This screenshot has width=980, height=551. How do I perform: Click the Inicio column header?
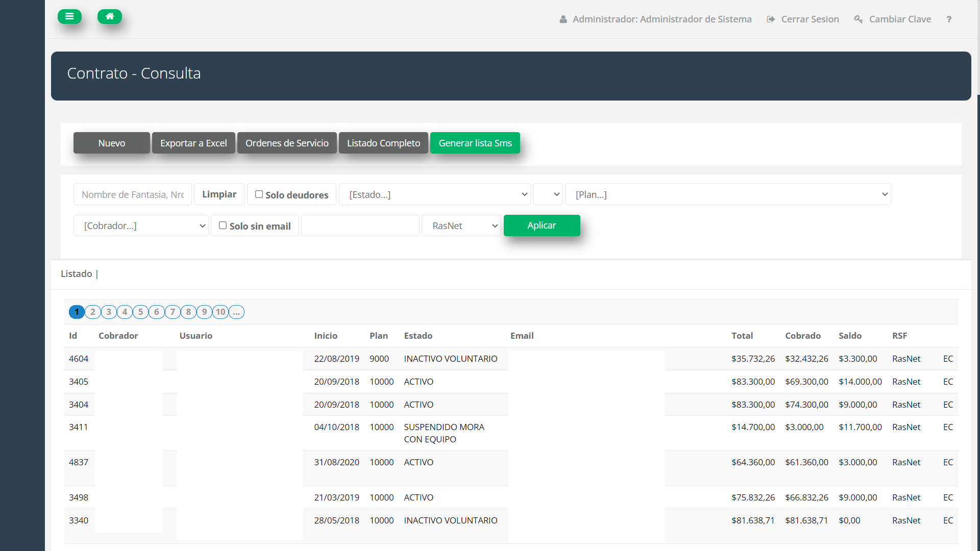pyautogui.click(x=326, y=336)
